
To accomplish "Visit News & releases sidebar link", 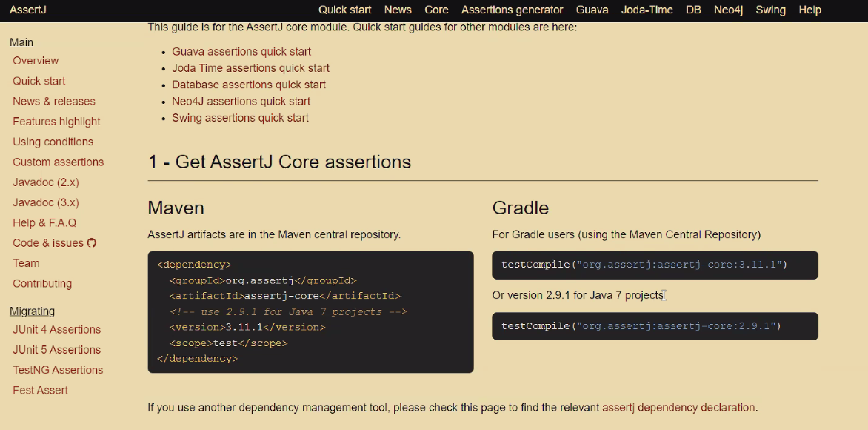I will coord(54,101).
